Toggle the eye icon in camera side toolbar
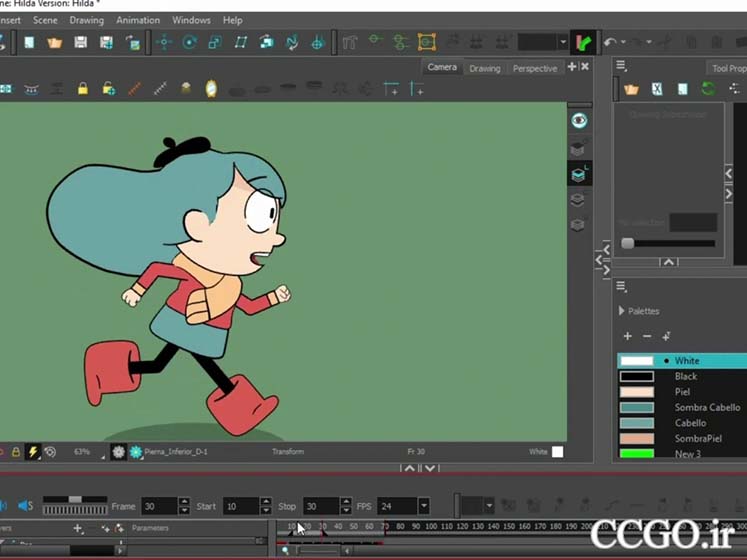Viewport: 747px width, 560px height. pos(579,120)
